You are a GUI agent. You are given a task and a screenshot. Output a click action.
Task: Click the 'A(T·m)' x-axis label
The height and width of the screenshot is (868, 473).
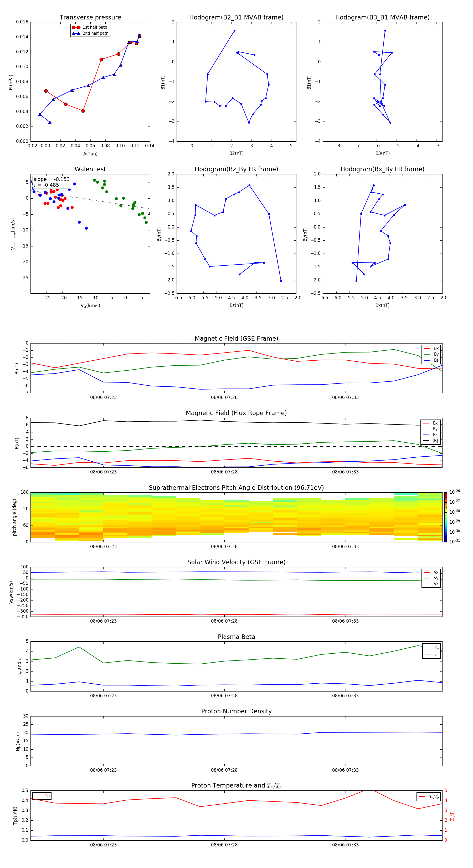click(x=90, y=154)
